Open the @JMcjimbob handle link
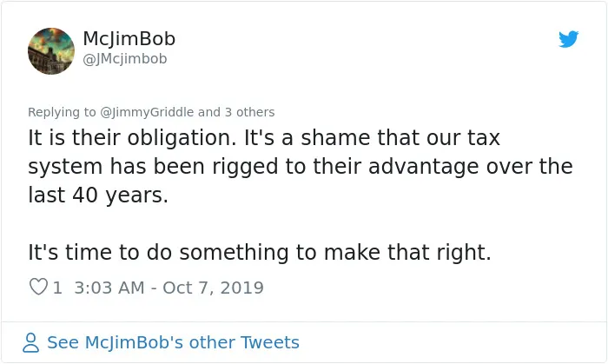608x364 pixels. tap(125, 59)
